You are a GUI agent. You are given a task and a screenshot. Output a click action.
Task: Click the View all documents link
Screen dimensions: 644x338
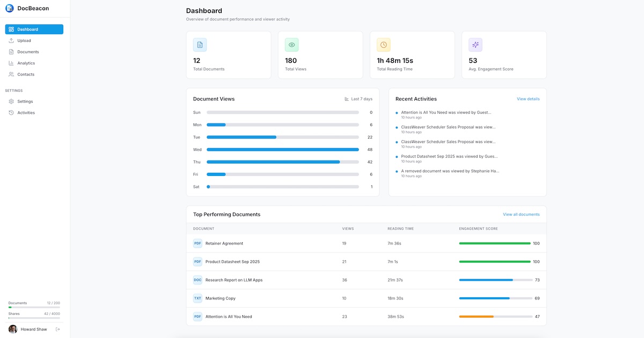(x=521, y=215)
